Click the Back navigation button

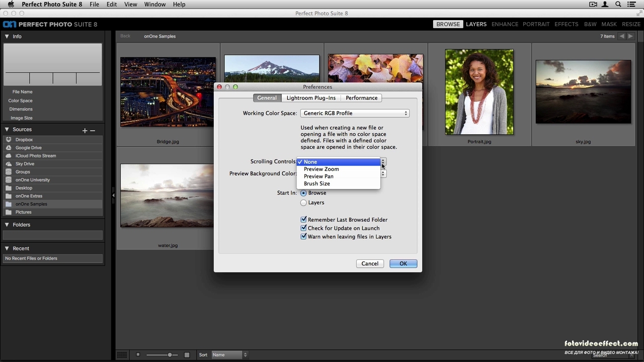(x=125, y=36)
